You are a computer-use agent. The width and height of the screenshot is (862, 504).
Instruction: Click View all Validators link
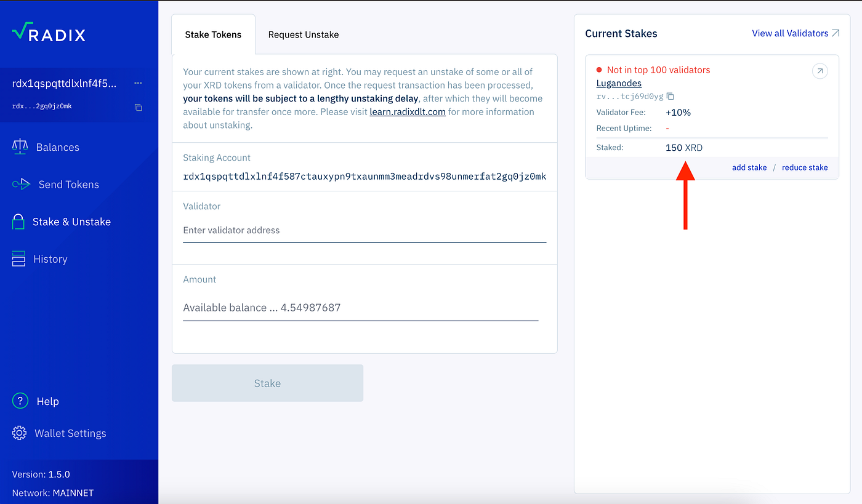pyautogui.click(x=790, y=33)
